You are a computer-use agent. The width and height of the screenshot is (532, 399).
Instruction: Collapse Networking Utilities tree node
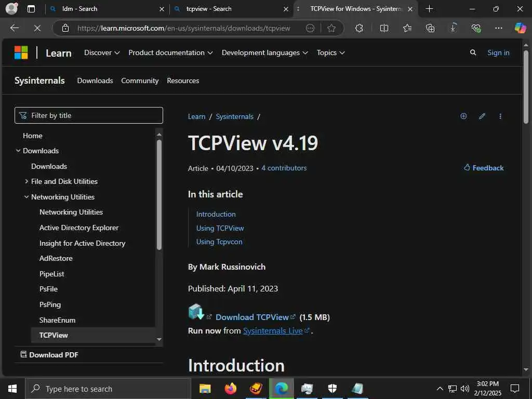[26, 197]
